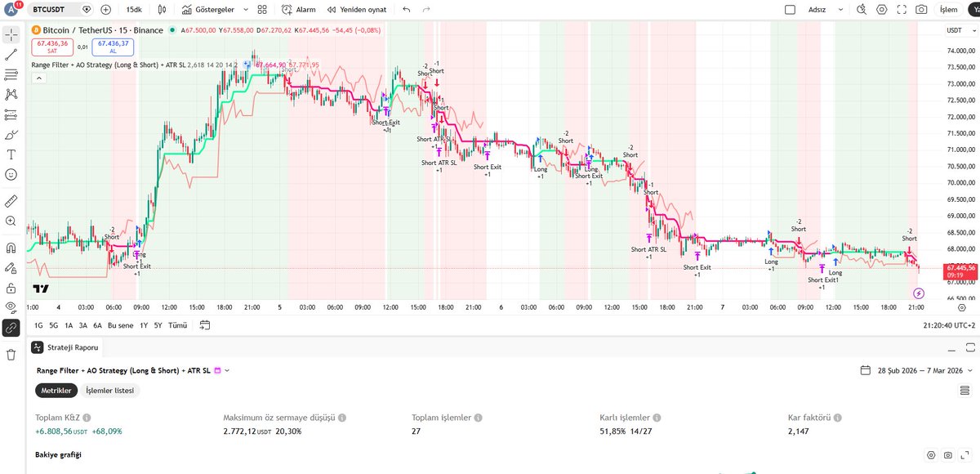Image resolution: width=980 pixels, height=474 pixels.
Task: Click the İşlem trade button
Action: point(949,11)
